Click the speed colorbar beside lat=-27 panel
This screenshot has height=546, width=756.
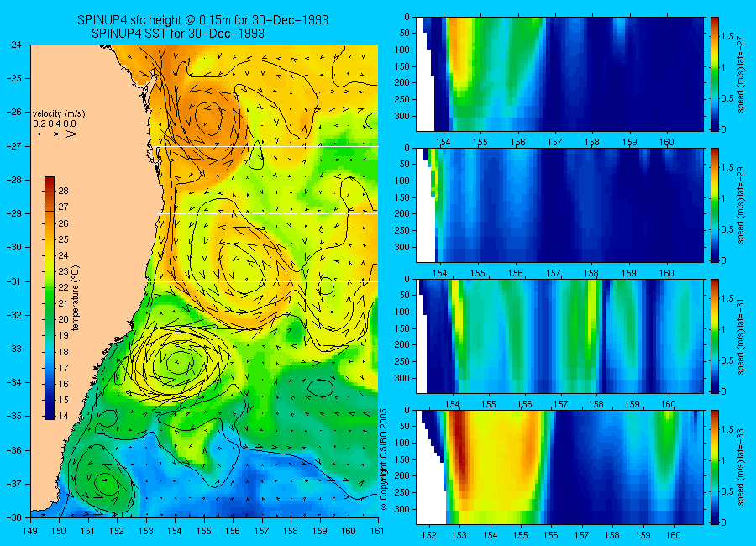coord(715,74)
